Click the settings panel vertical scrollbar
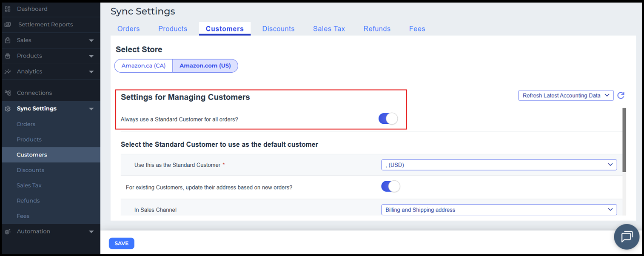The height and width of the screenshot is (256, 644). point(624,140)
